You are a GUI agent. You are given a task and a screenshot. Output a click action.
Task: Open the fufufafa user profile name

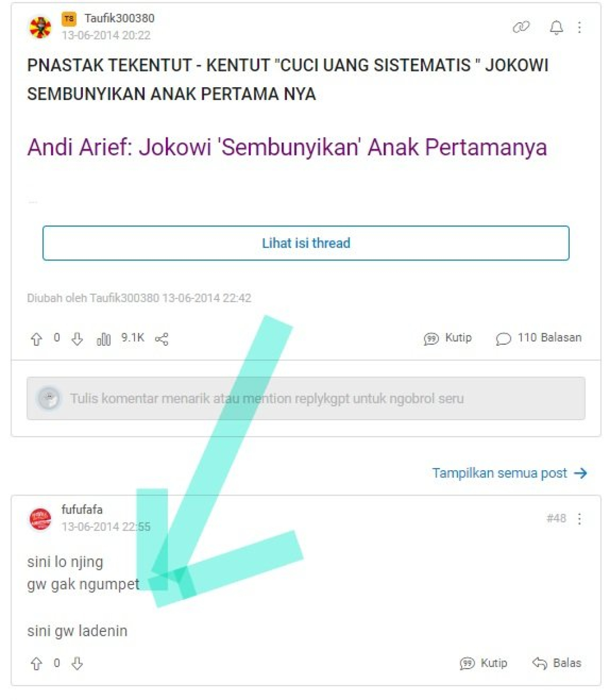82,509
